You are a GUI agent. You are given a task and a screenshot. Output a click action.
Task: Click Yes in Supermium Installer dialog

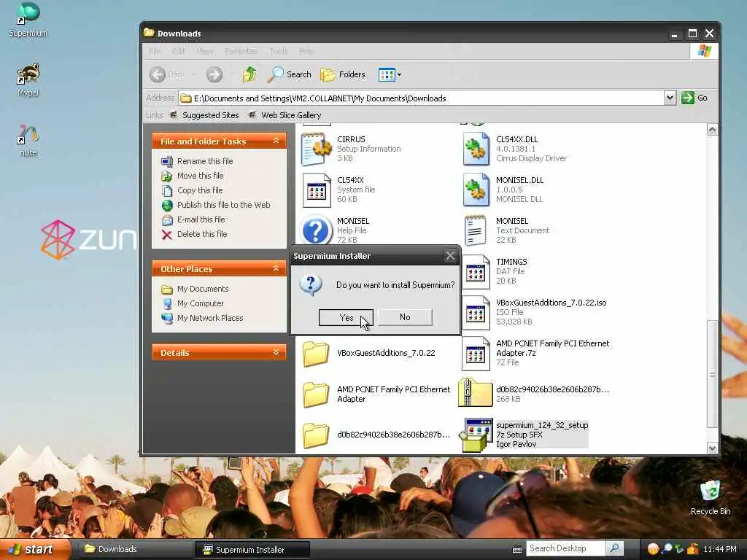tap(346, 318)
